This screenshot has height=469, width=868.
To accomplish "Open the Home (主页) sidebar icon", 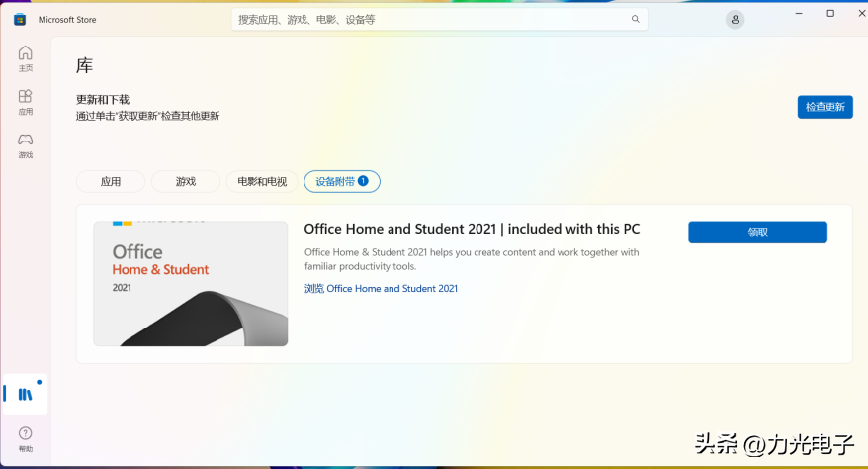I will [26, 58].
